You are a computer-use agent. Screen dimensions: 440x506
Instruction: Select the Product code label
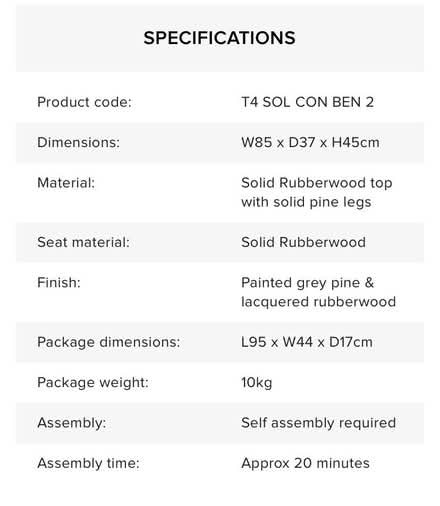(84, 102)
